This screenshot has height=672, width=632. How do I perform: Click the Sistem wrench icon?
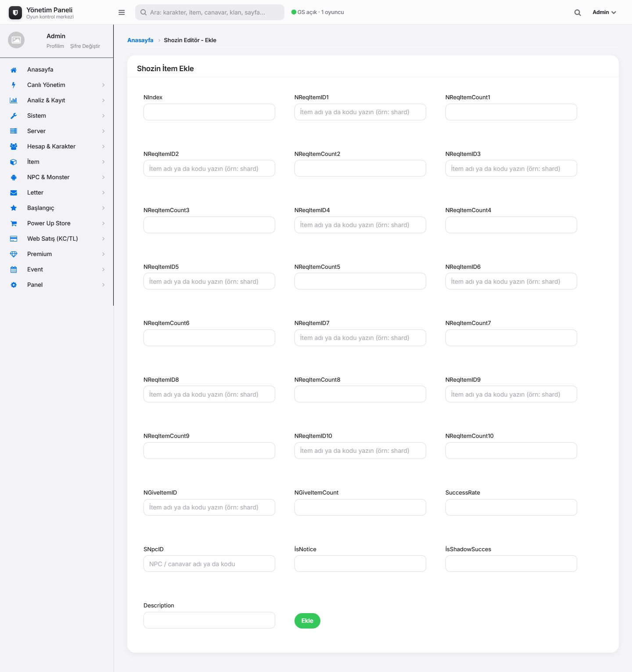(x=14, y=116)
